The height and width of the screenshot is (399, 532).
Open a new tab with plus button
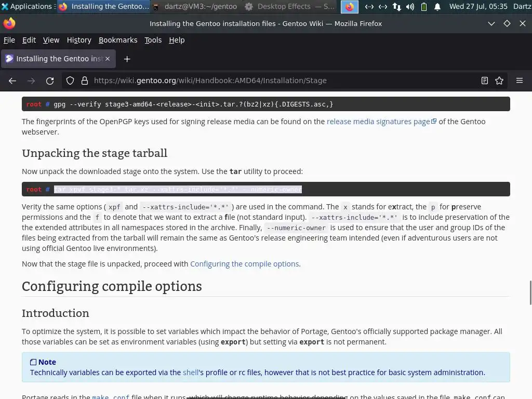click(x=127, y=59)
